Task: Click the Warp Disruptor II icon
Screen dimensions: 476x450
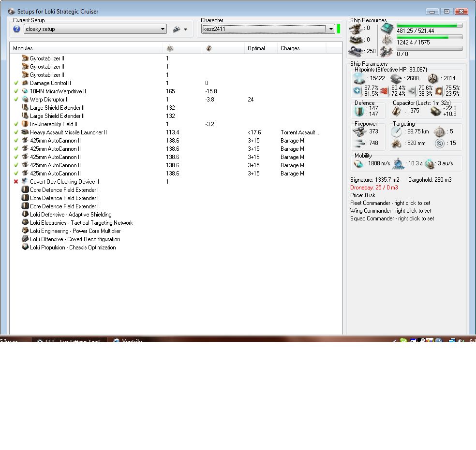Action: [25, 99]
